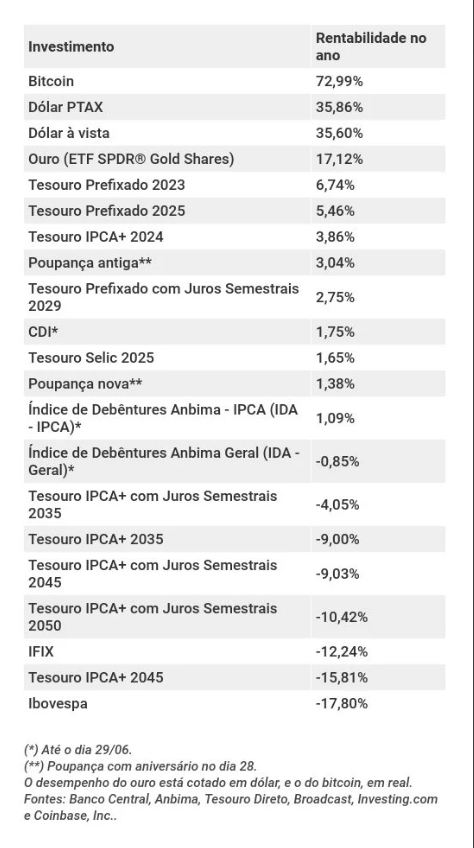This screenshot has width=474, height=848.
Task: Click the Fontes footnote text
Action: point(231,807)
